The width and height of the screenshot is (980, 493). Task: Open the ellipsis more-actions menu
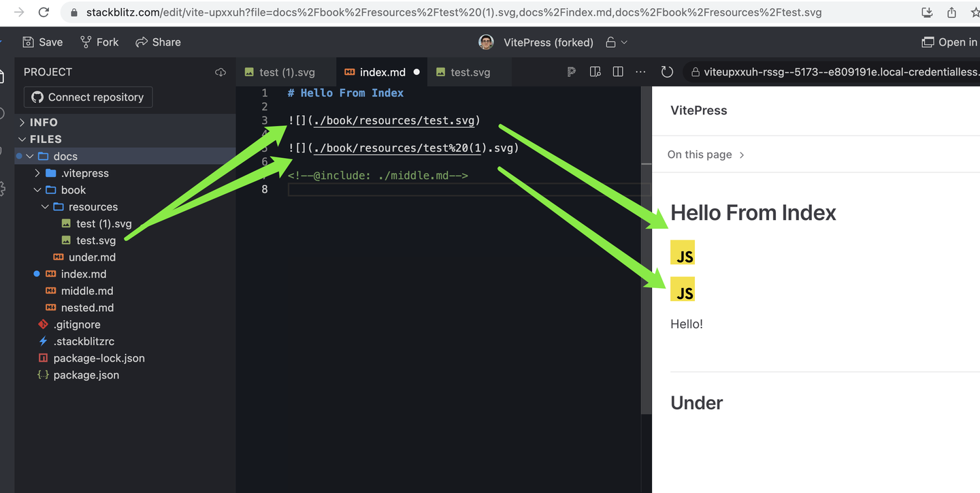tap(640, 71)
